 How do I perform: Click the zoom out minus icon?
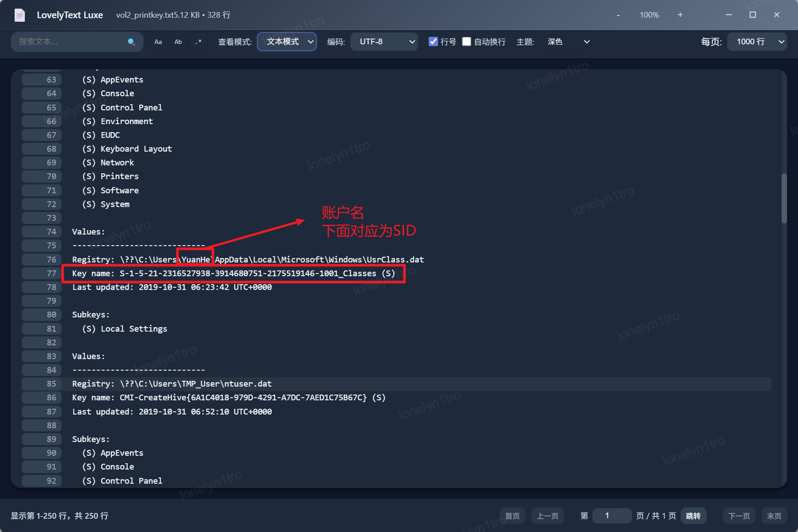coord(618,15)
